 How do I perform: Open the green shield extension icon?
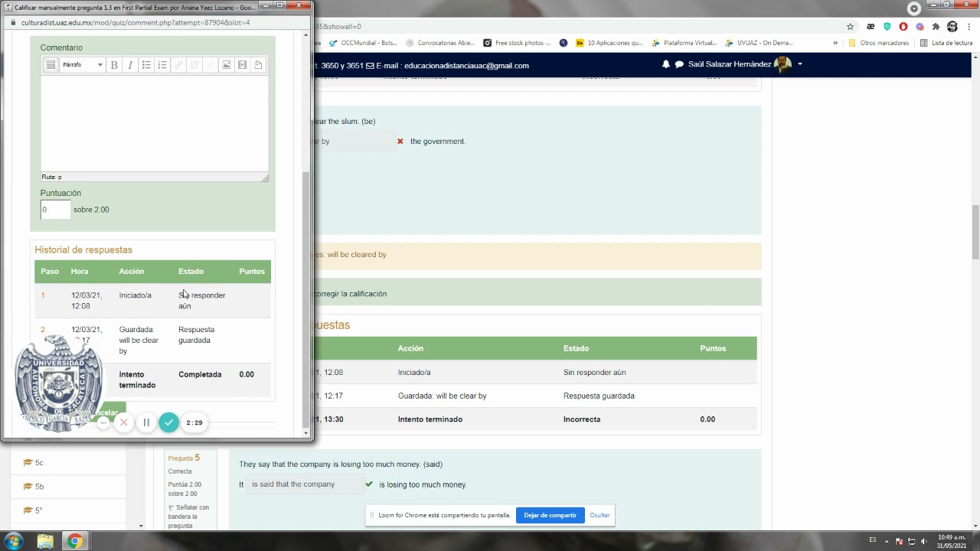887,27
